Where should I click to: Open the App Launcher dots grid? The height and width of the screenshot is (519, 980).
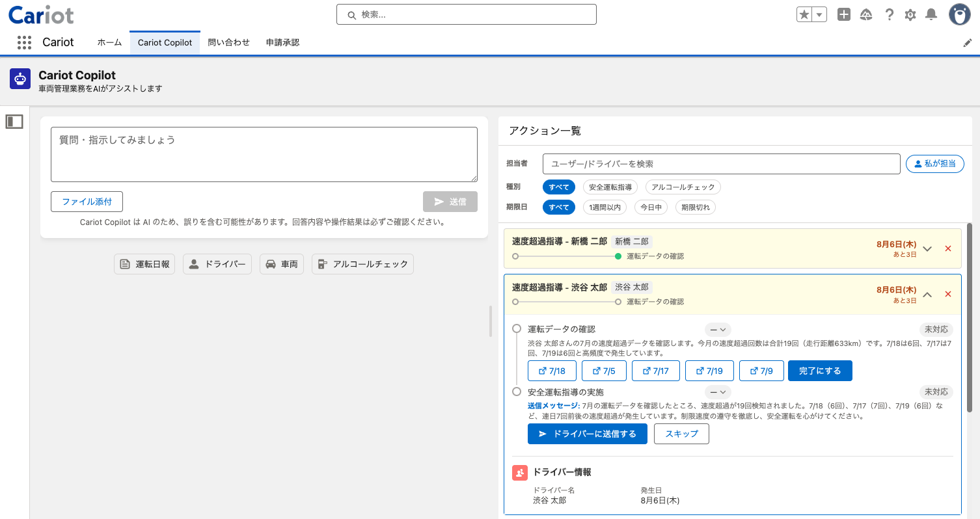(24, 42)
